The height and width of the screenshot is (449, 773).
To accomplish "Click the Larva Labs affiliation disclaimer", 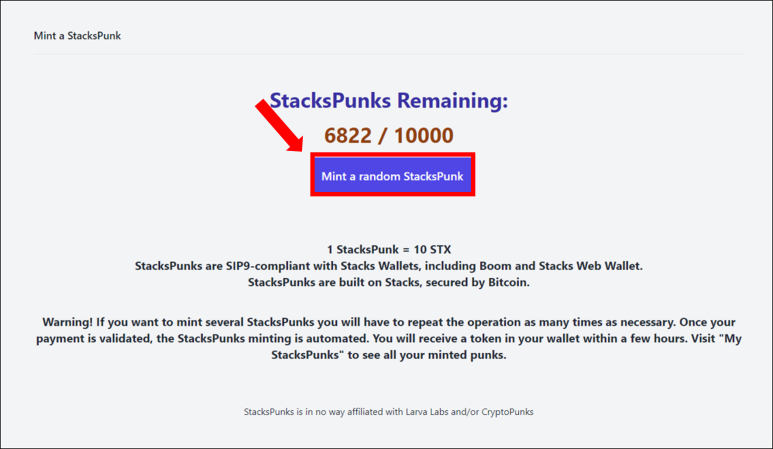I will 395,411.
